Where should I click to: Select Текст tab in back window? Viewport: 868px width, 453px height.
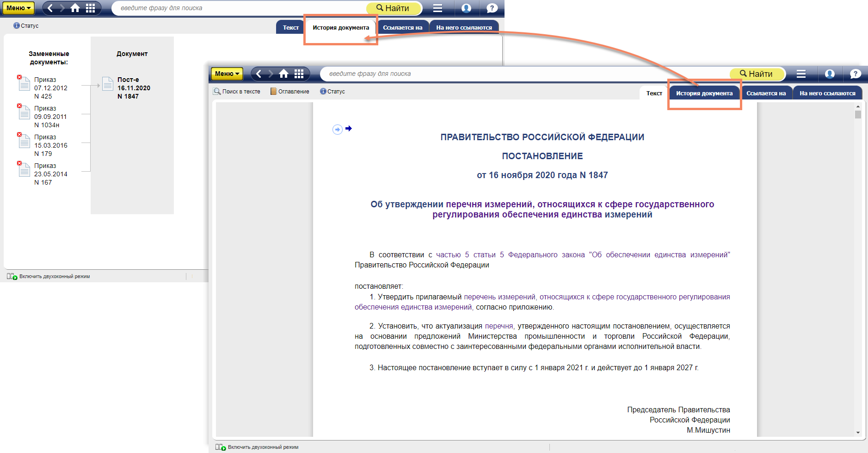point(290,27)
